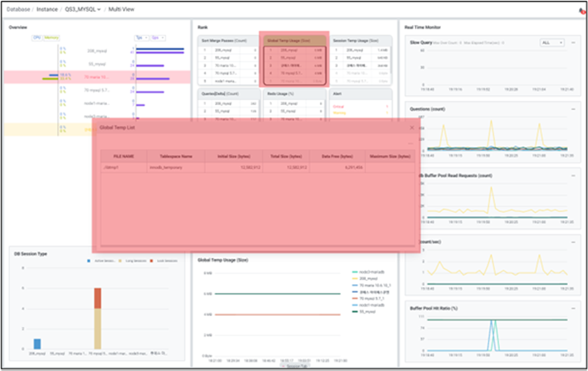This screenshot has height=371, width=588.
Task: Collapse the Questions (count) chart panel
Action: (573, 109)
